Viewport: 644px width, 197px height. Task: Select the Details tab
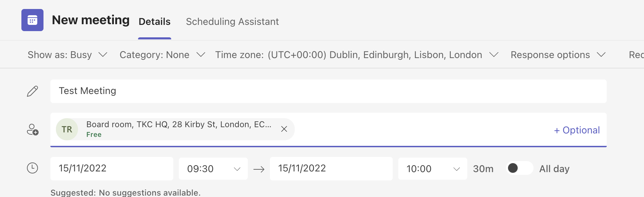(155, 21)
